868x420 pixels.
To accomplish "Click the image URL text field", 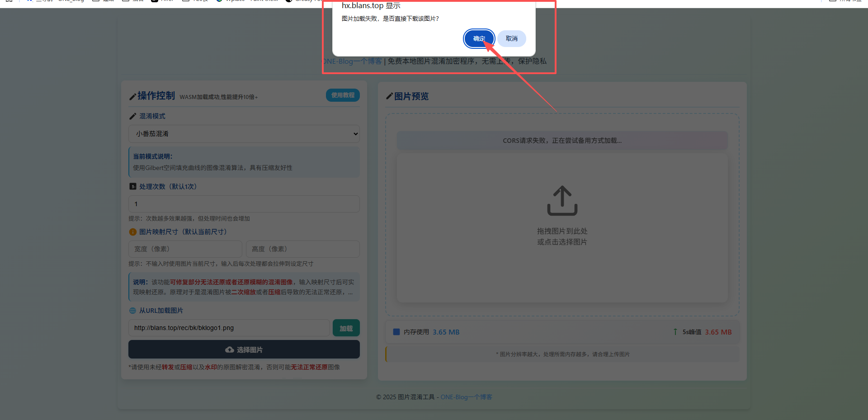I will [x=229, y=328].
